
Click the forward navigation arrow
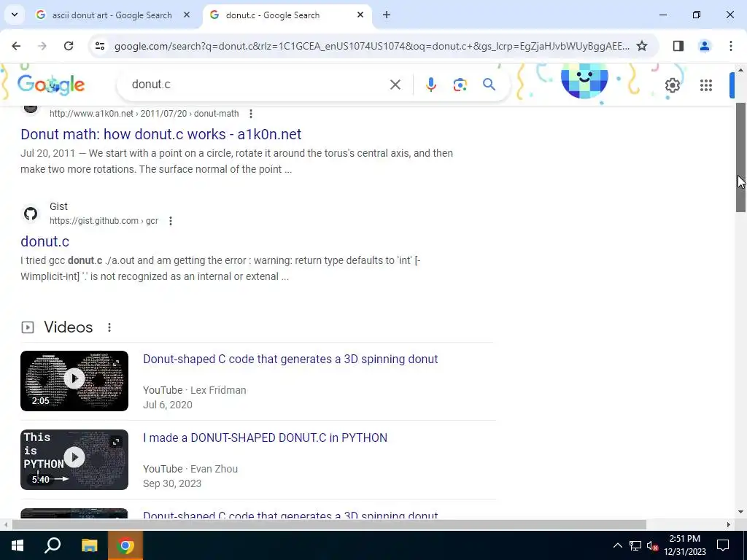tap(42, 46)
